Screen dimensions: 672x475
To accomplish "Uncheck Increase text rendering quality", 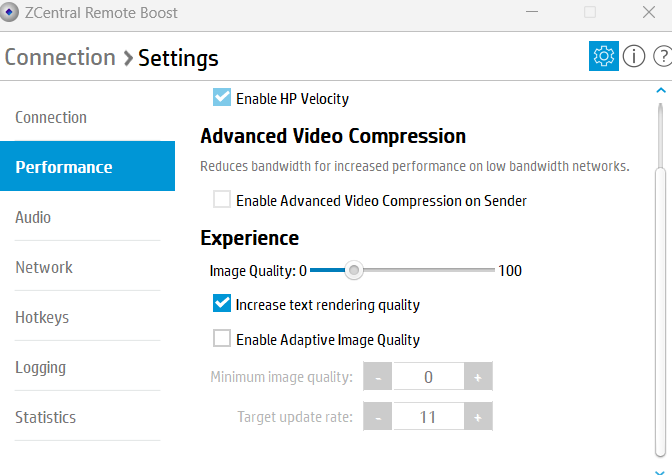I will (x=222, y=304).
